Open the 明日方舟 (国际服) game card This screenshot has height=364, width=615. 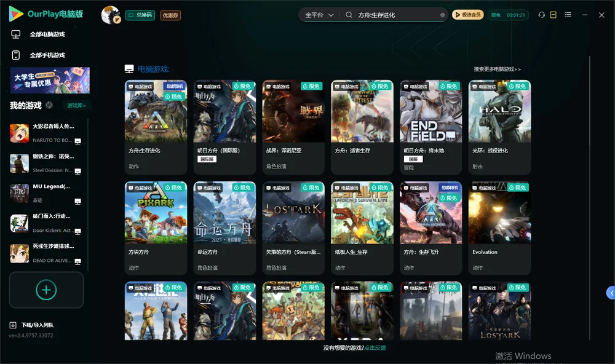click(x=224, y=127)
